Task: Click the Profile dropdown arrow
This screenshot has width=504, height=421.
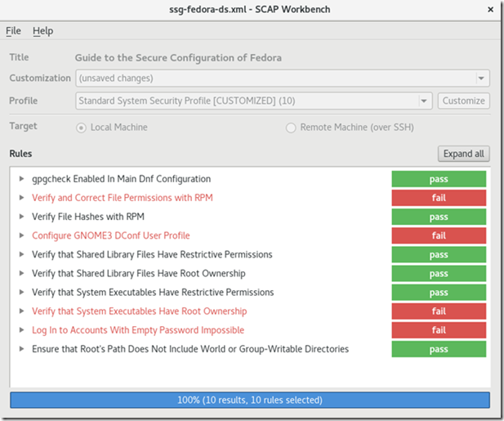Action: coord(424,101)
